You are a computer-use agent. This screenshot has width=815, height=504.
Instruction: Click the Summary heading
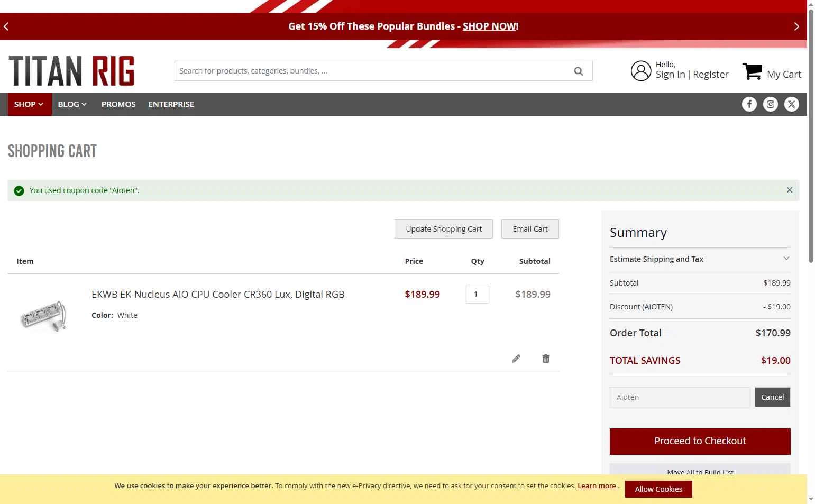(638, 233)
